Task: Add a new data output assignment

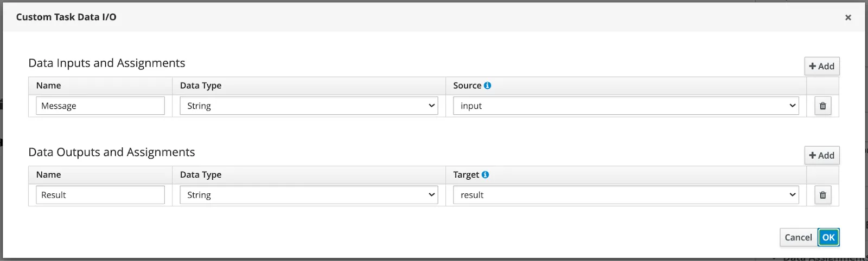Action: coord(822,155)
